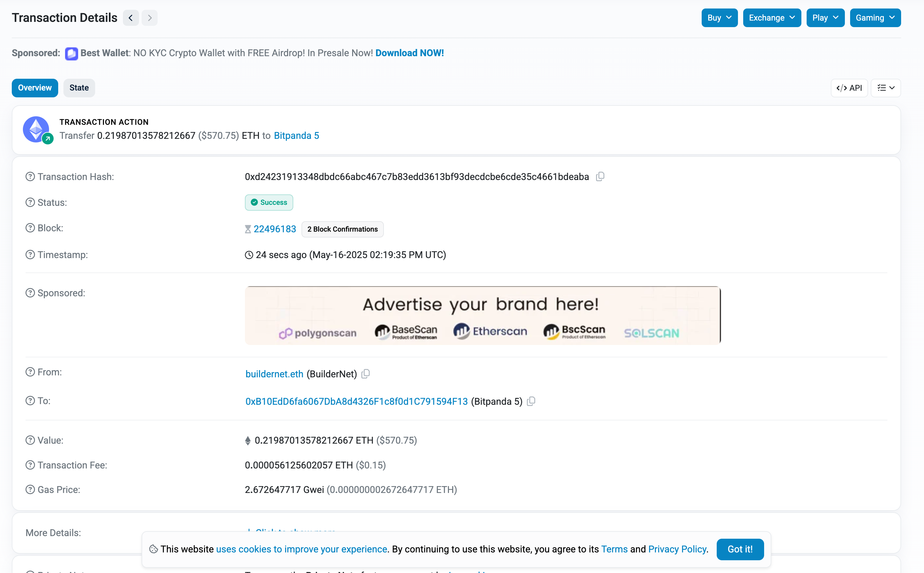The image size is (924, 573).
Task: Open the cookies policy link
Action: pyautogui.click(x=301, y=549)
